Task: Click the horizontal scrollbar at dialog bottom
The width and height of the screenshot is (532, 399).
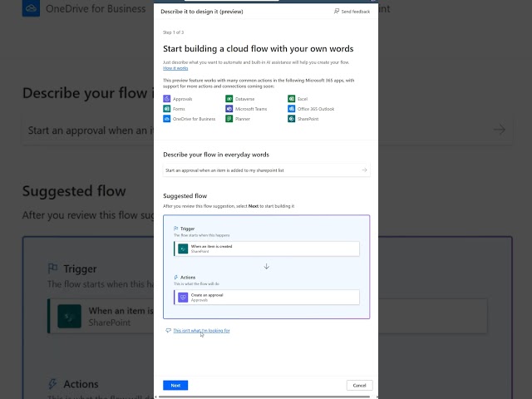Action: tap(264, 397)
